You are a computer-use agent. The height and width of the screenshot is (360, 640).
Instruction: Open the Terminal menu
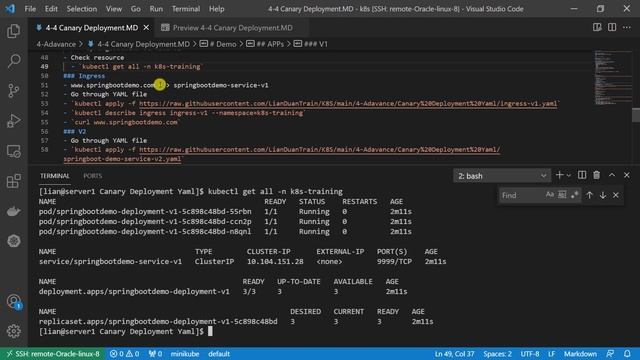186,9
